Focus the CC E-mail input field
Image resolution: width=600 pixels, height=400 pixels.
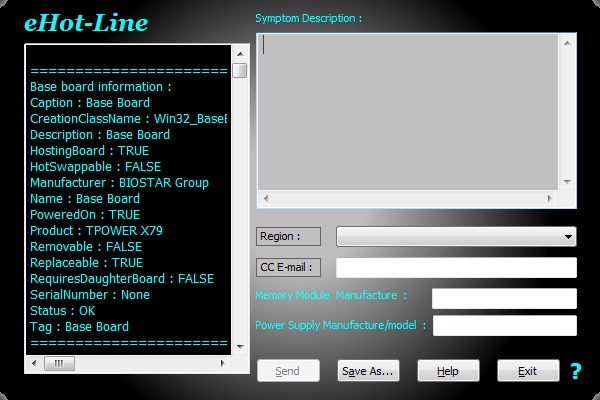[456, 268]
